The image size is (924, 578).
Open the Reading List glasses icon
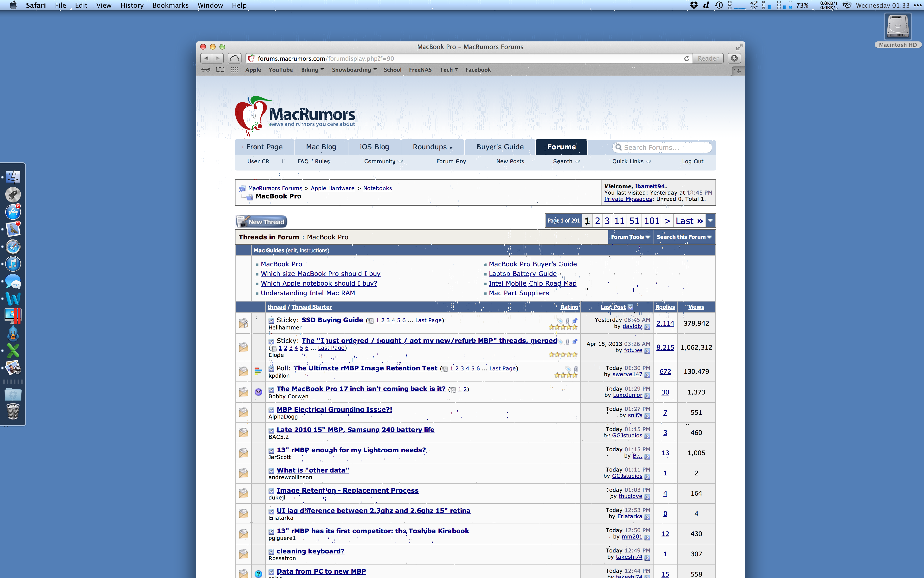tap(206, 70)
